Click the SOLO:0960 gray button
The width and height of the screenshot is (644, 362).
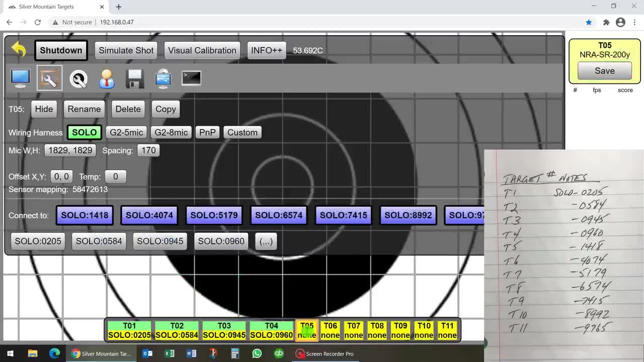pos(221,241)
